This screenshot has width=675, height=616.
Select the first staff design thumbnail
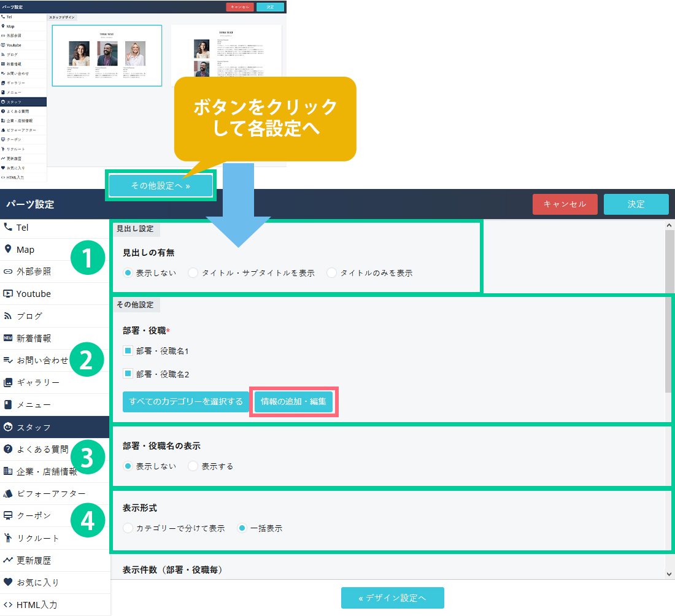(x=107, y=55)
